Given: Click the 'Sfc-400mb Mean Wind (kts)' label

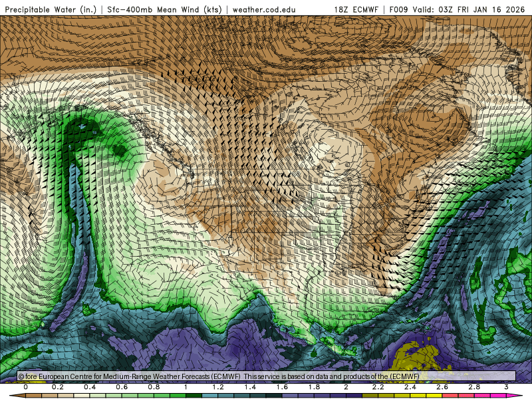Looking at the screenshot, I should point(164,10).
